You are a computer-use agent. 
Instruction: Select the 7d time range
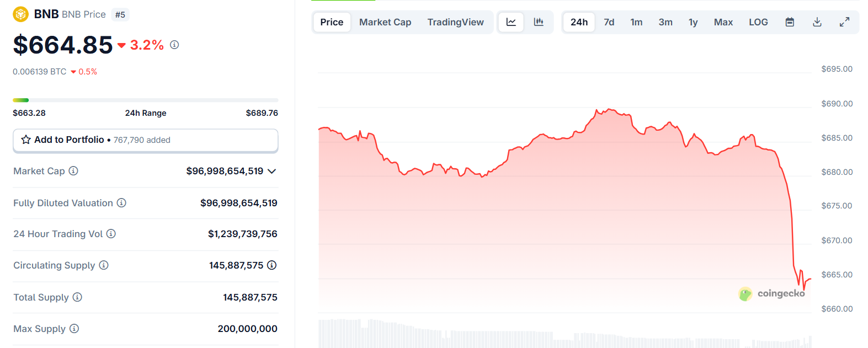[609, 22]
